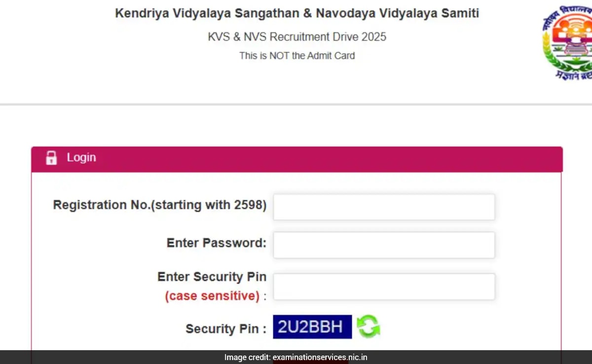
Task: Select the 'KVS & NVS Recruitment Drive 2025' heading
Action: pyautogui.click(x=296, y=36)
